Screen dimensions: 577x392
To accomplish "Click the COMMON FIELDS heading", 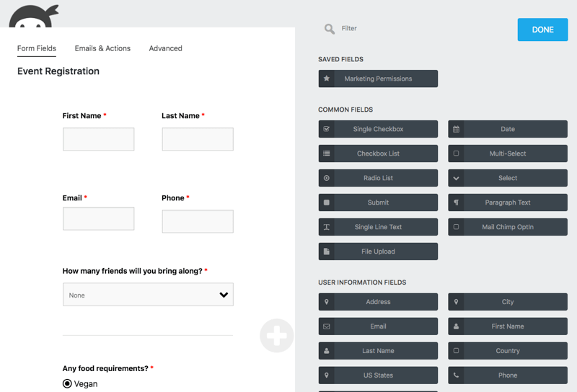I will point(345,110).
